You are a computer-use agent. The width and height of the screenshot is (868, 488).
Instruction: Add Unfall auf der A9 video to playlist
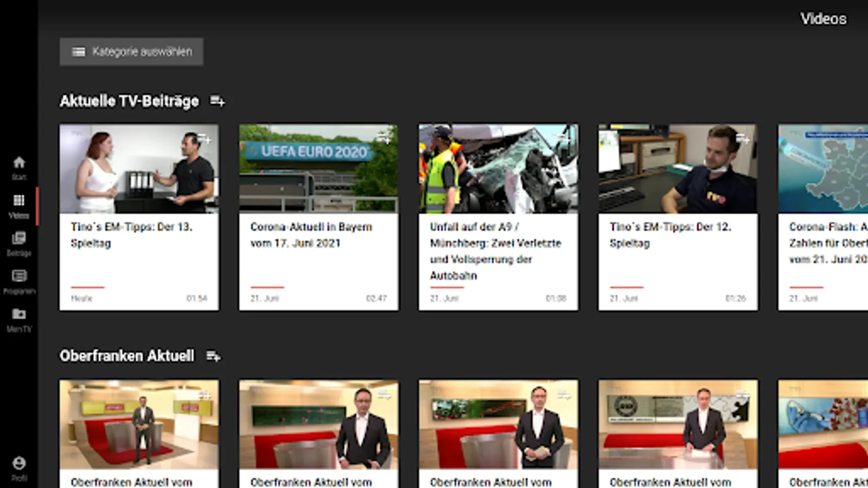click(563, 139)
